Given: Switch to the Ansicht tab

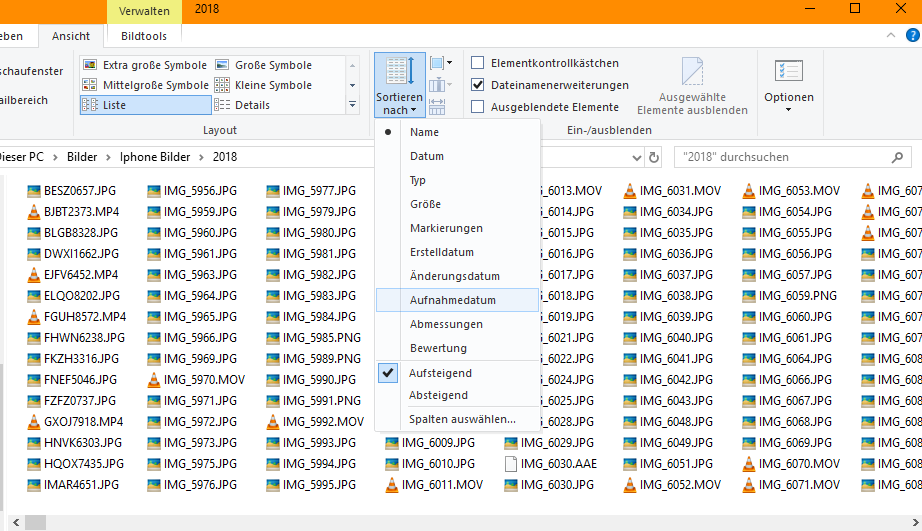Looking at the screenshot, I should click(x=71, y=36).
